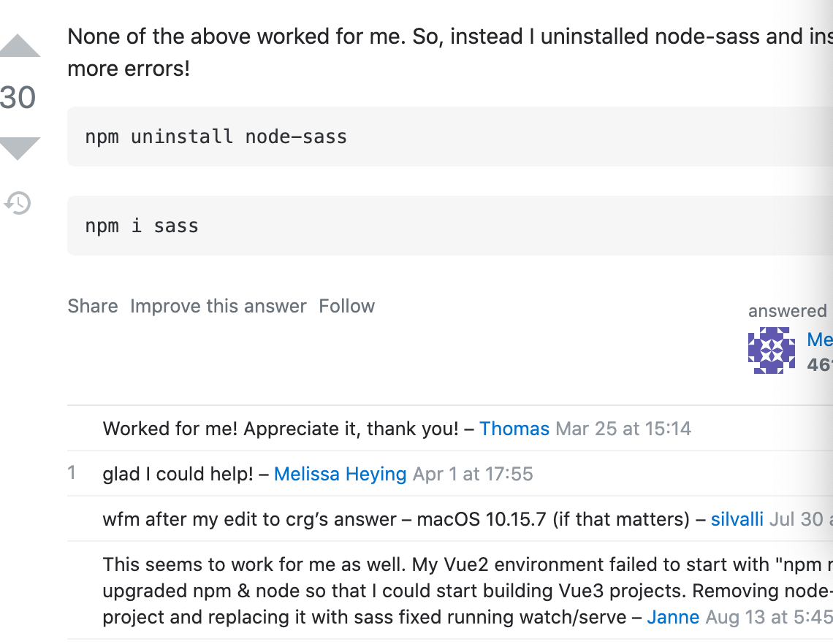
Task: Follow this answer
Action: 346,306
